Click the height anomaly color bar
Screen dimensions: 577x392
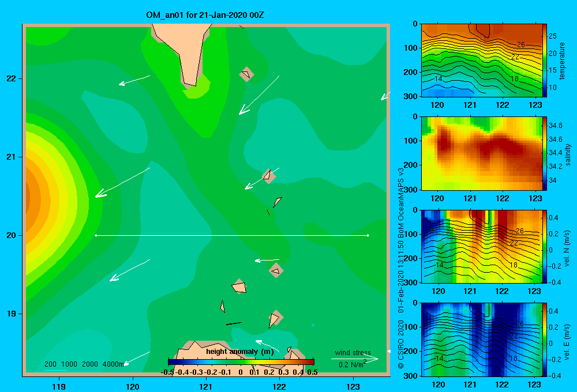pyautogui.click(x=241, y=362)
